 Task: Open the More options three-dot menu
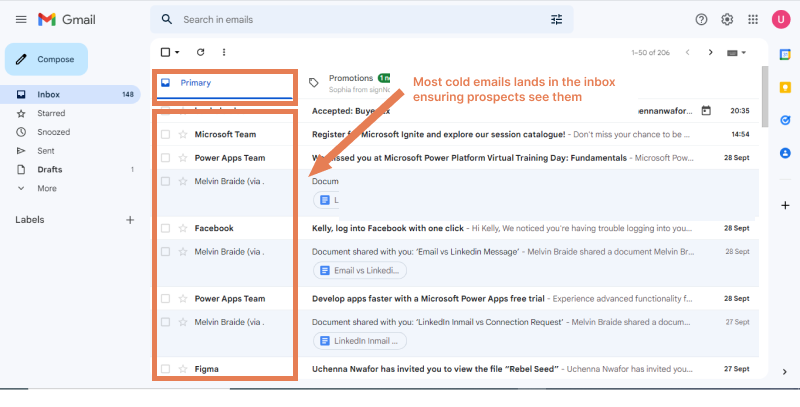[x=224, y=52]
